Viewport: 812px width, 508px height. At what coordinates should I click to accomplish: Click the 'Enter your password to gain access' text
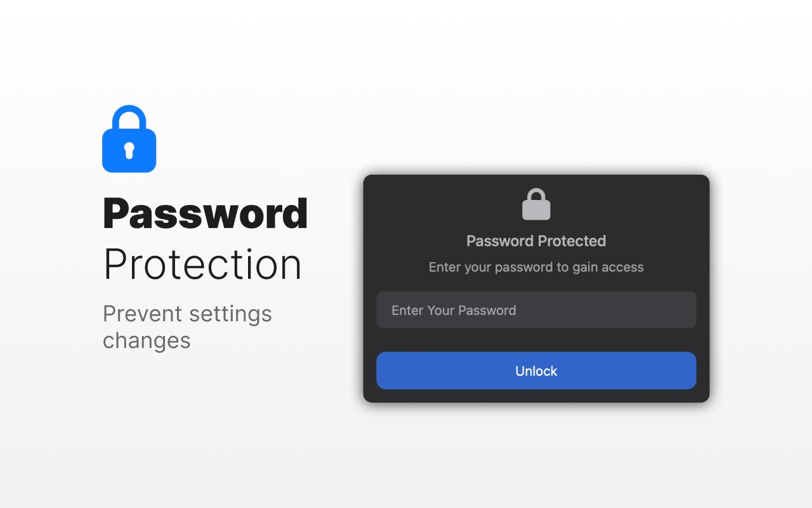(536, 267)
